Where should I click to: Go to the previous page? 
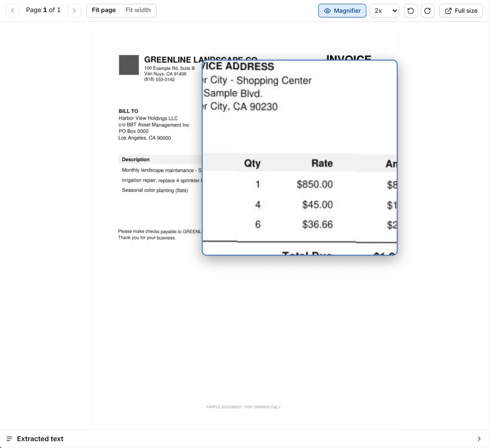(13, 10)
